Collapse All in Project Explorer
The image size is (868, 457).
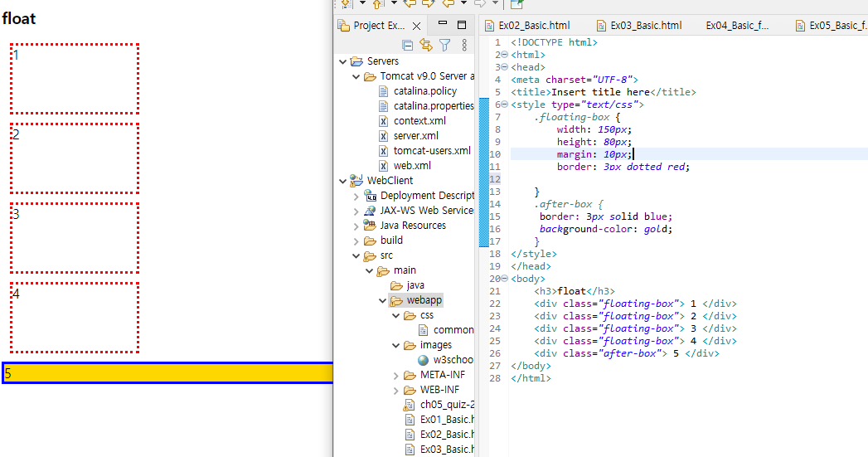pos(407,45)
